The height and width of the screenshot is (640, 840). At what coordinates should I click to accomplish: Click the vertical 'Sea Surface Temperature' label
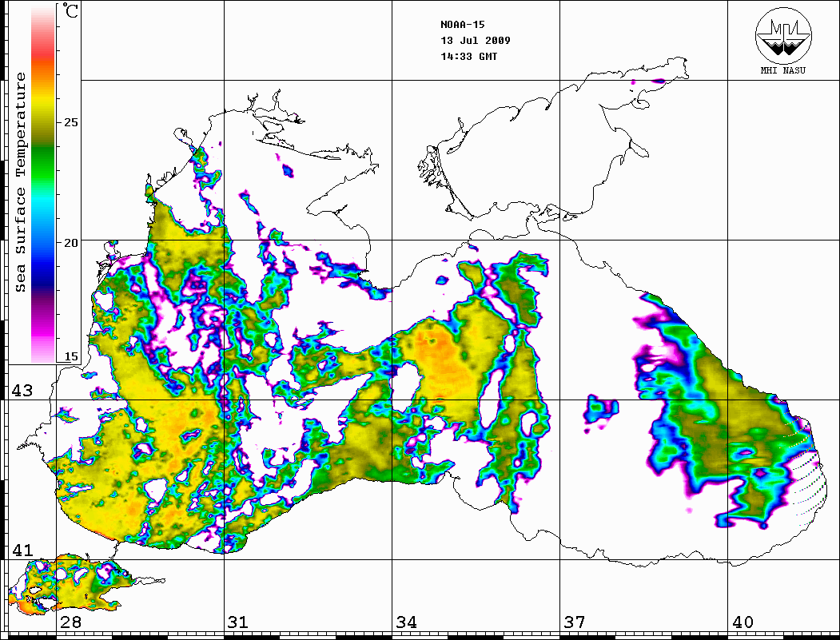coord(20,182)
